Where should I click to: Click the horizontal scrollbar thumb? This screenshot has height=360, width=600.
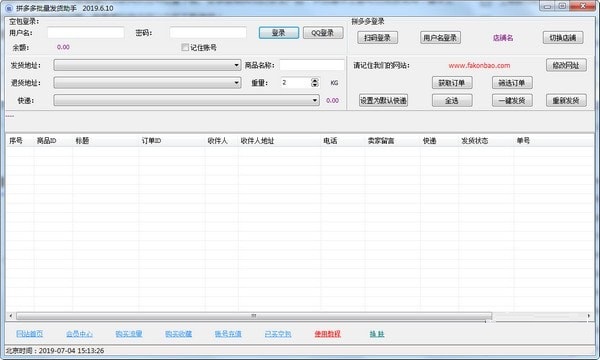pos(254,316)
